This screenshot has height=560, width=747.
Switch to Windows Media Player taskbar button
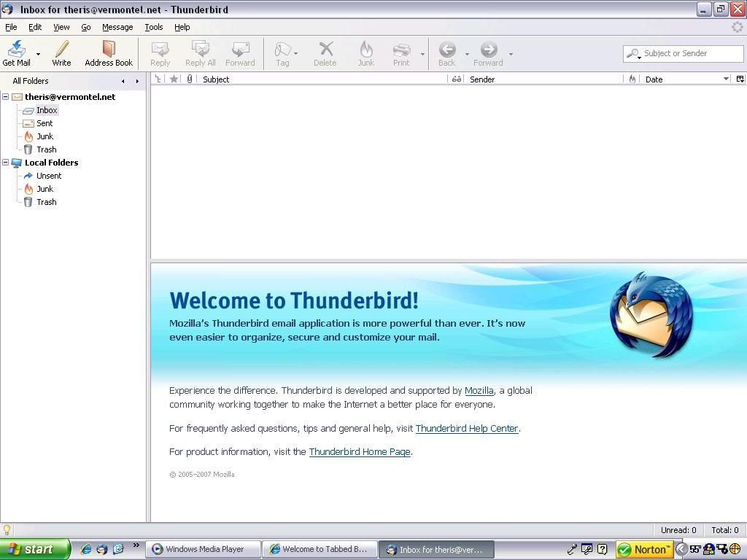(204, 550)
